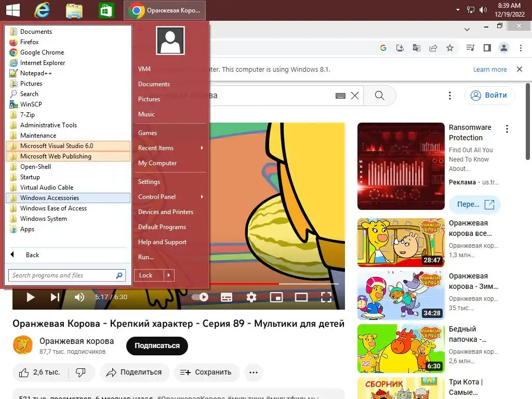Enter full screen video mode
532x399 pixels.
coord(326,297)
